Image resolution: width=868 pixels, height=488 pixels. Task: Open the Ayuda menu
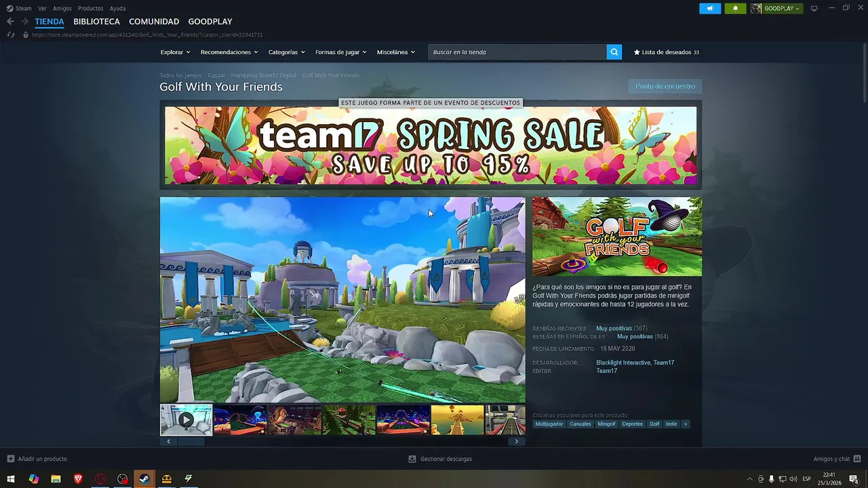[117, 9]
